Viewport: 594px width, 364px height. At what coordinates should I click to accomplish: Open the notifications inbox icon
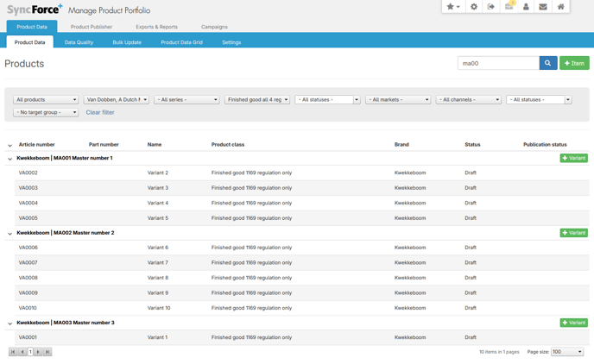pos(509,6)
